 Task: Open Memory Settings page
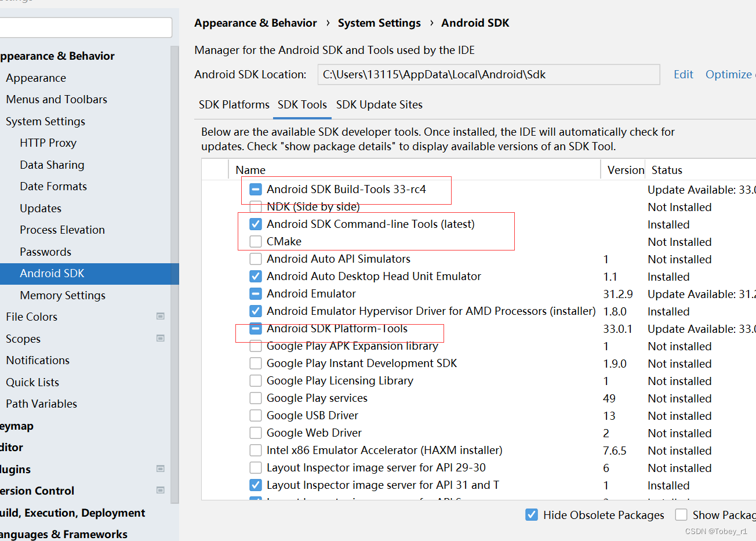(x=63, y=295)
